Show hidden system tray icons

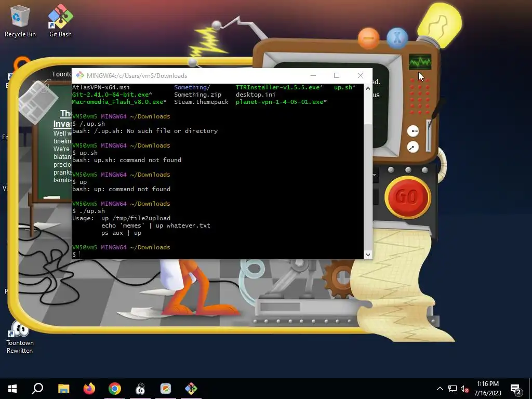(440, 389)
